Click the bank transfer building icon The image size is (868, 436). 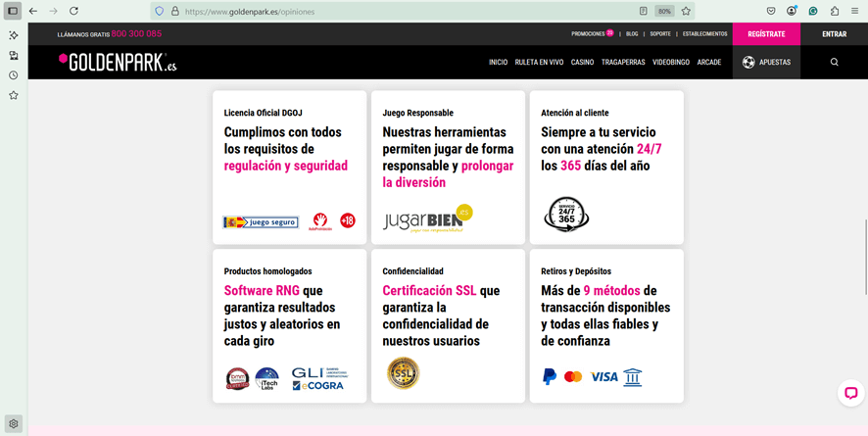tap(632, 377)
